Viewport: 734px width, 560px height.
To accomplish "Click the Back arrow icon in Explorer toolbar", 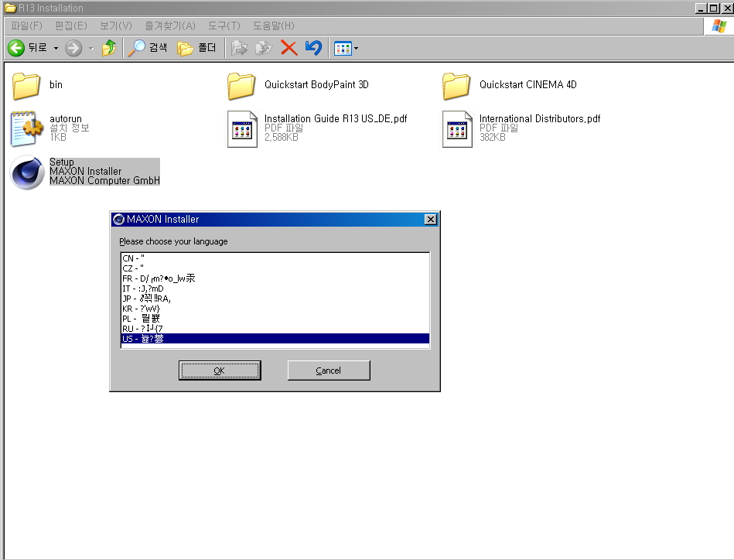I will [x=16, y=48].
